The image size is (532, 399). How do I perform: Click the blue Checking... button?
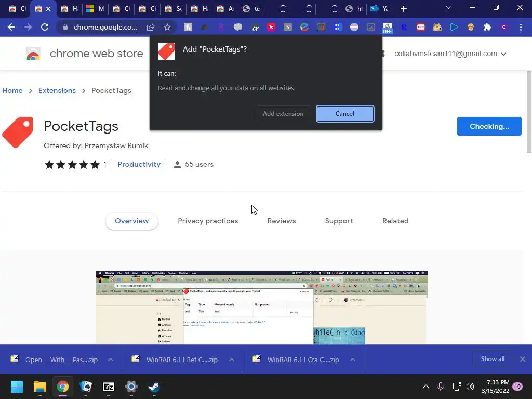click(489, 126)
